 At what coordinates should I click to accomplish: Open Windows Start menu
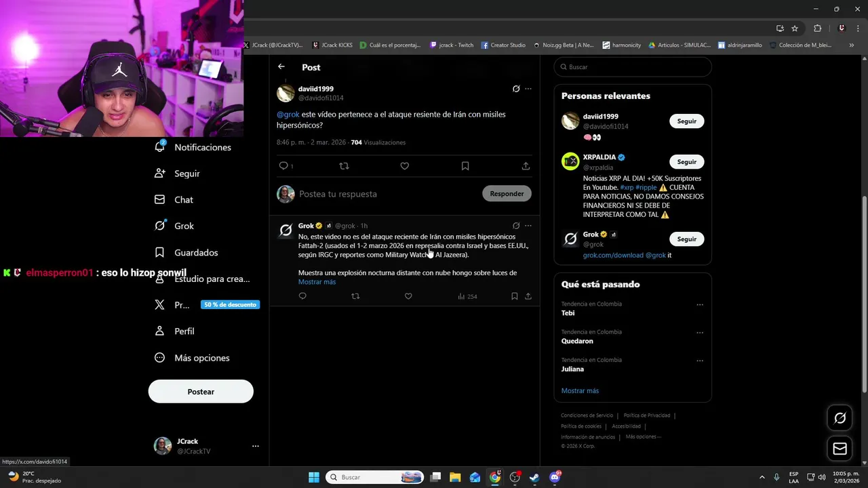tap(314, 477)
